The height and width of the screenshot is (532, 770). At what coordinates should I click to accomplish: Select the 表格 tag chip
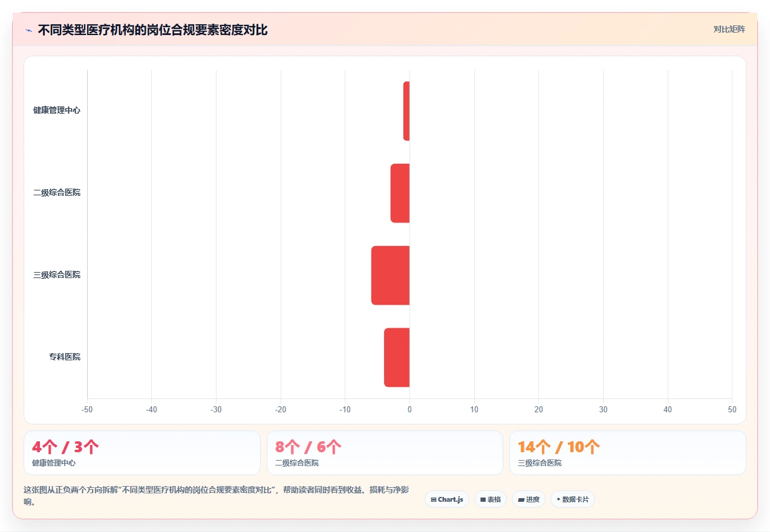[x=491, y=499]
